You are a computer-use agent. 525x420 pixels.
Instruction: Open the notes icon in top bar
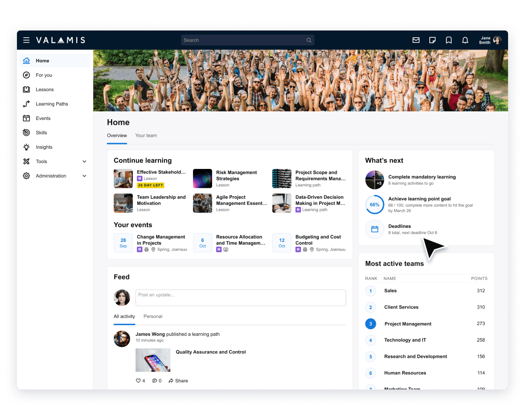(x=432, y=40)
